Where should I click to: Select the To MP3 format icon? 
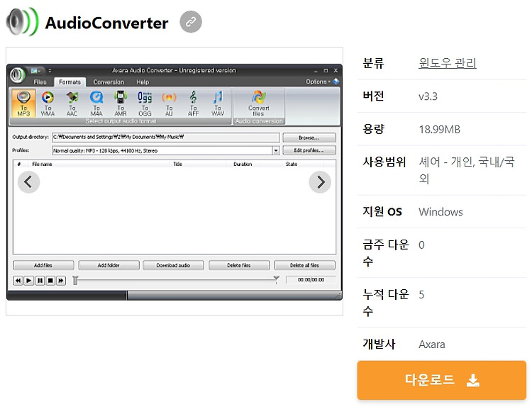click(23, 103)
